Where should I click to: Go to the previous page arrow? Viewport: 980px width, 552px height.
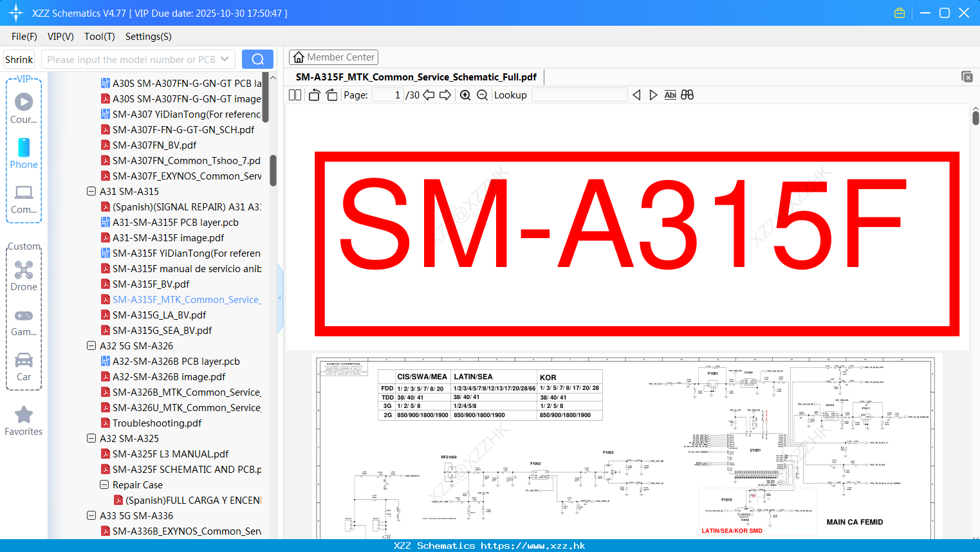pos(429,95)
